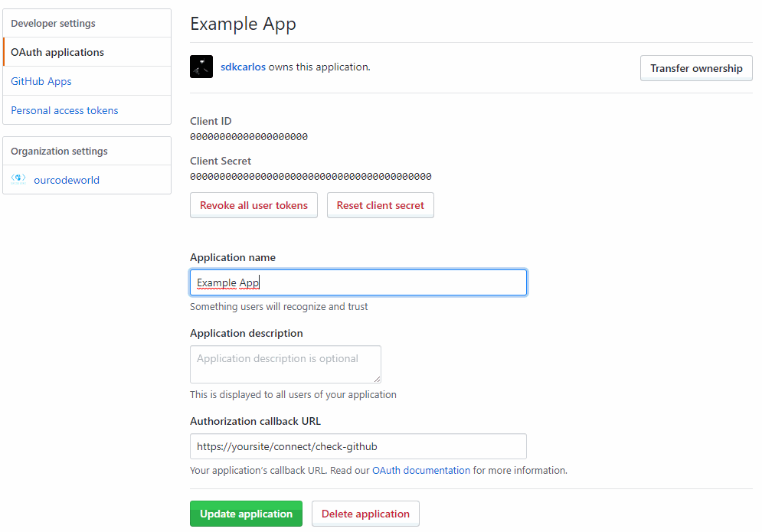Revoke all user tokens
The width and height of the screenshot is (762, 532).
click(x=253, y=204)
